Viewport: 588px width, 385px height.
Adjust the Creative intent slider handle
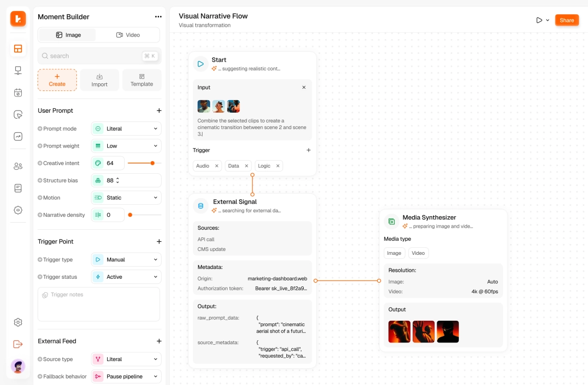pos(152,163)
